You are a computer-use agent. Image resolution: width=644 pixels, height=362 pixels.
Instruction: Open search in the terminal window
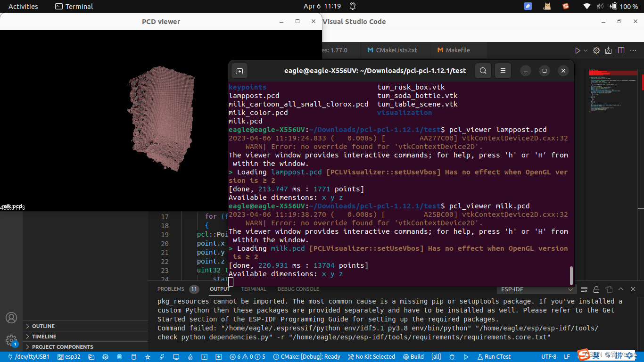point(483,70)
